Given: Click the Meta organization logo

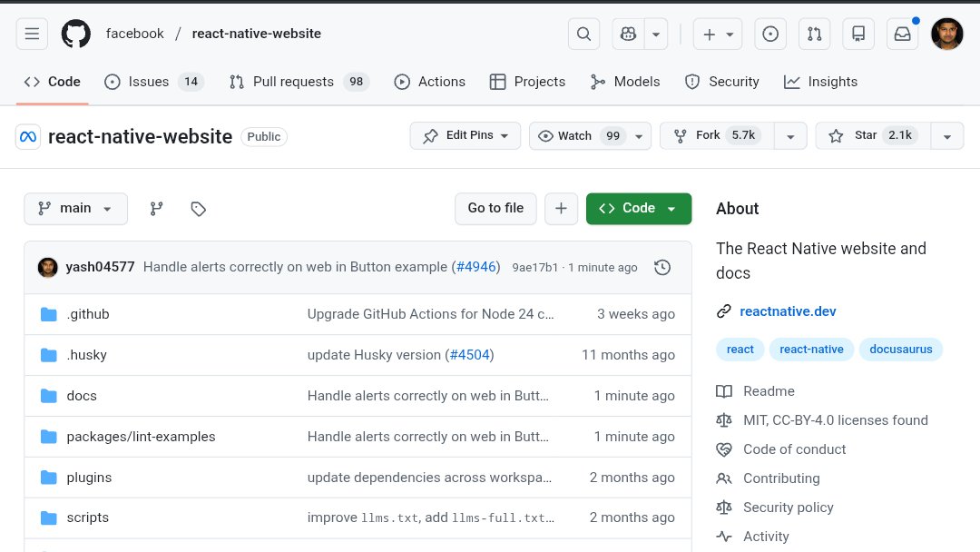Looking at the screenshot, I should pyautogui.click(x=28, y=137).
